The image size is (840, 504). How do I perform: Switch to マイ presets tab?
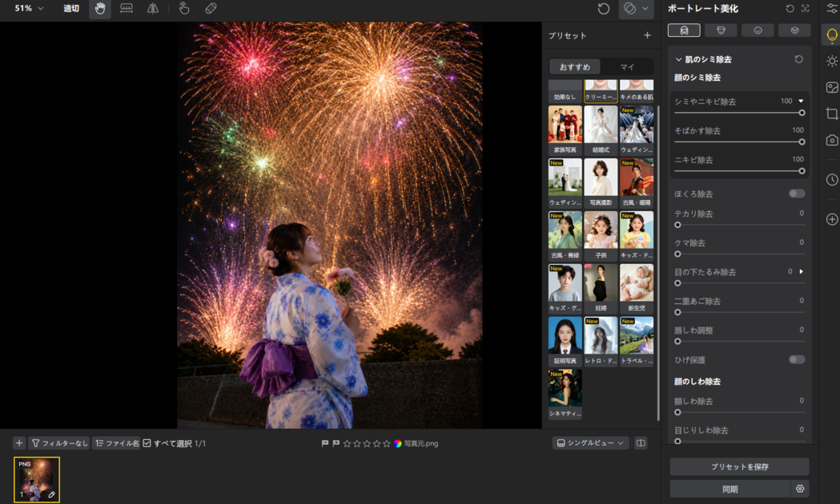point(627,67)
